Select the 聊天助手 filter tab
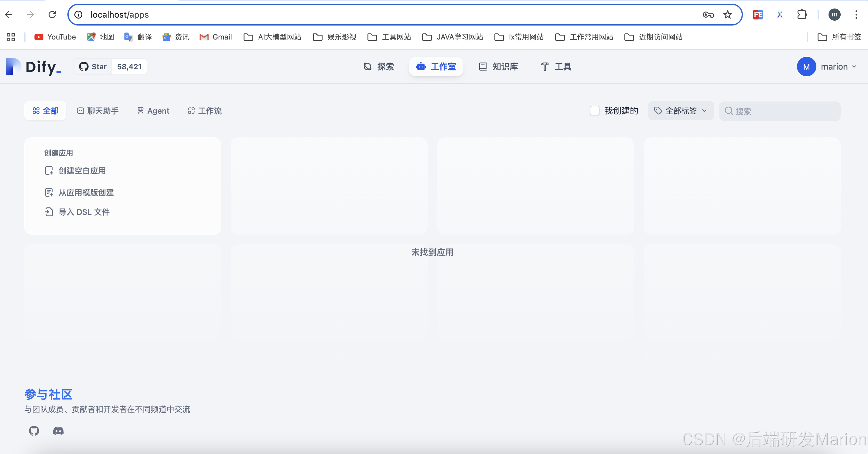Viewport: 868px width, 454px height. 98,111
